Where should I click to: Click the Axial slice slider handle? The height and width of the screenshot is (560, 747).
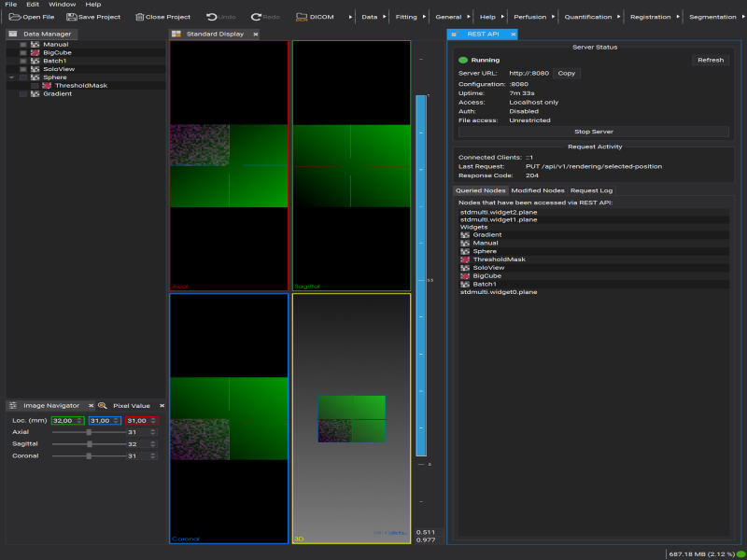89,432
